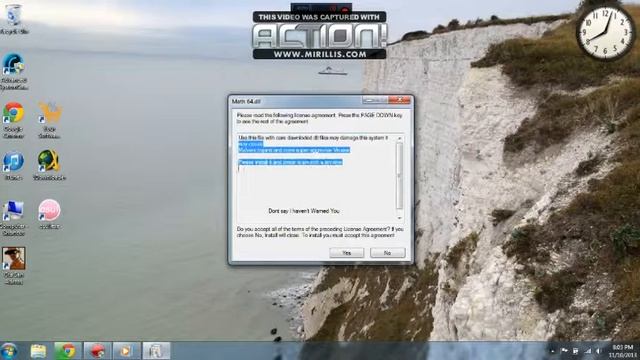Click the license agreement scrollbar thumb
The image size is (640, 360).
[x=400, y=176]
